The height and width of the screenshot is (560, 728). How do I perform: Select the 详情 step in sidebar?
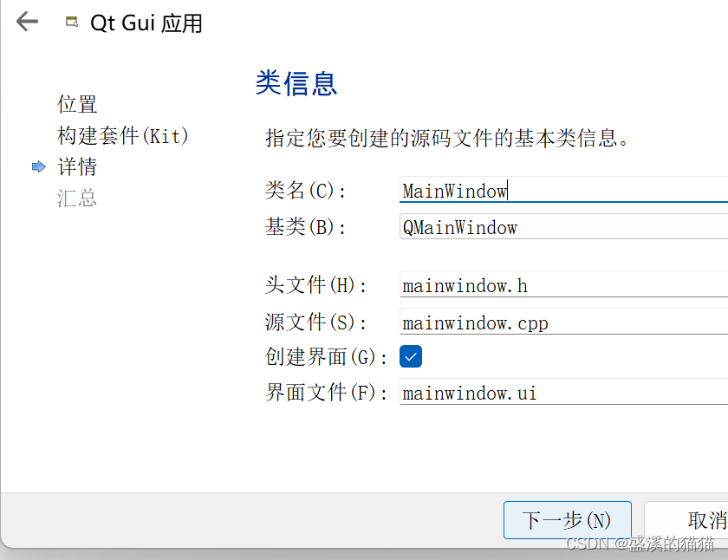[77, 166]
